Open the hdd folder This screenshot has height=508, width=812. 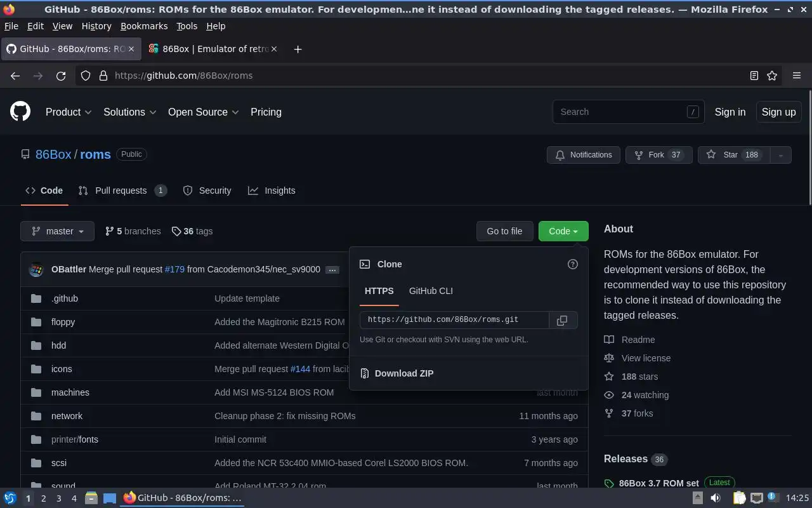pos(58,345)
